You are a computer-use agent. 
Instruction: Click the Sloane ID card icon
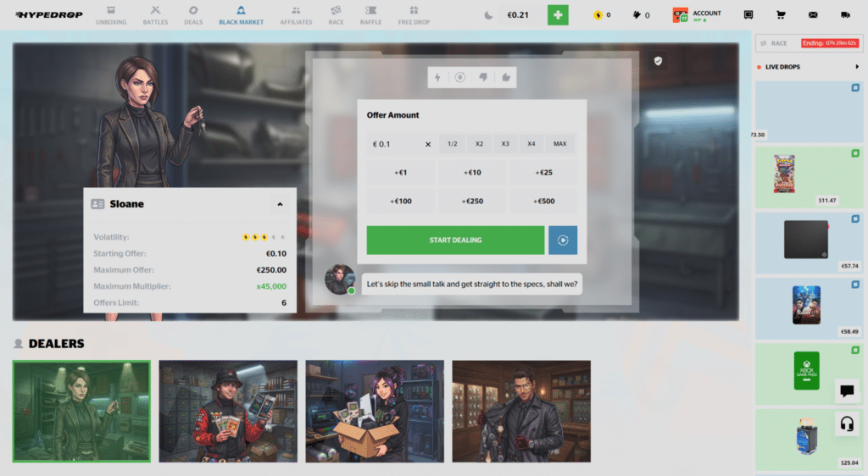pos(97,204)
